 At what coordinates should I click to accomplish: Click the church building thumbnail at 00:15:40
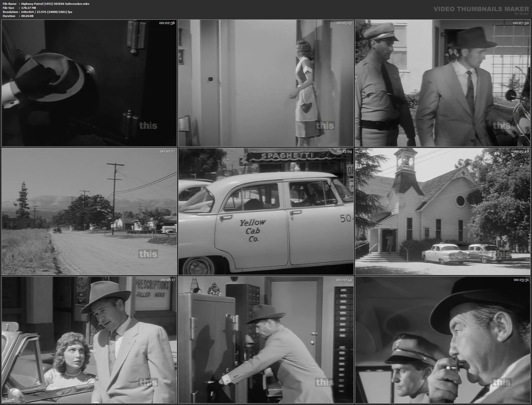pos(442,211)
